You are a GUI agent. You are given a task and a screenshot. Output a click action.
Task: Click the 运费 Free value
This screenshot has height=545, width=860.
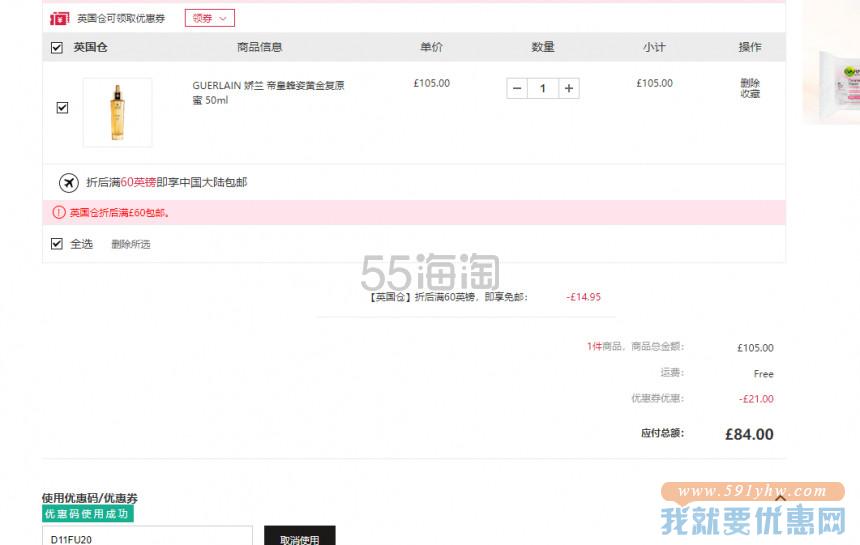(x=763, y=374)
